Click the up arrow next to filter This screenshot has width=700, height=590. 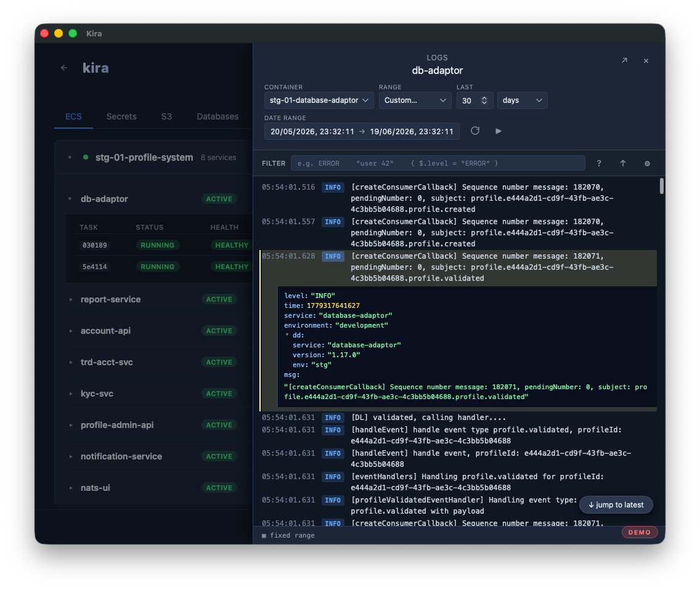pos(623,163)
